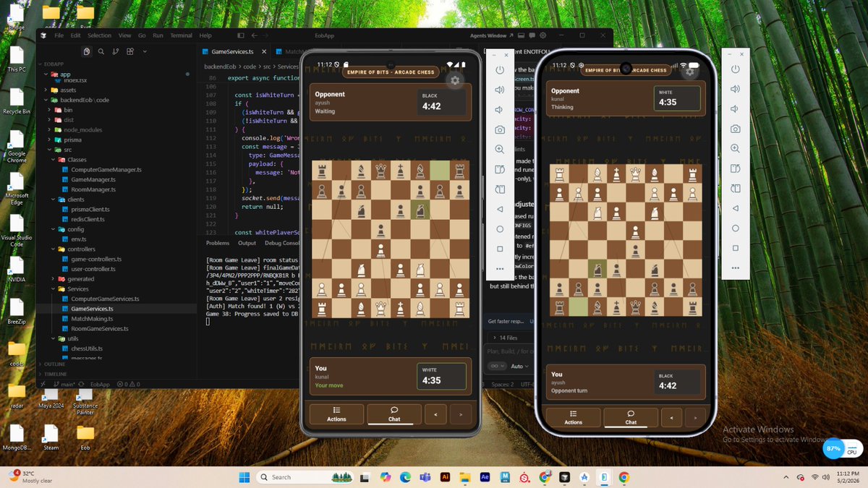Click volume down on White player's emulator toolbar
This screenshot has height=488, width=868.
(500, 109)
